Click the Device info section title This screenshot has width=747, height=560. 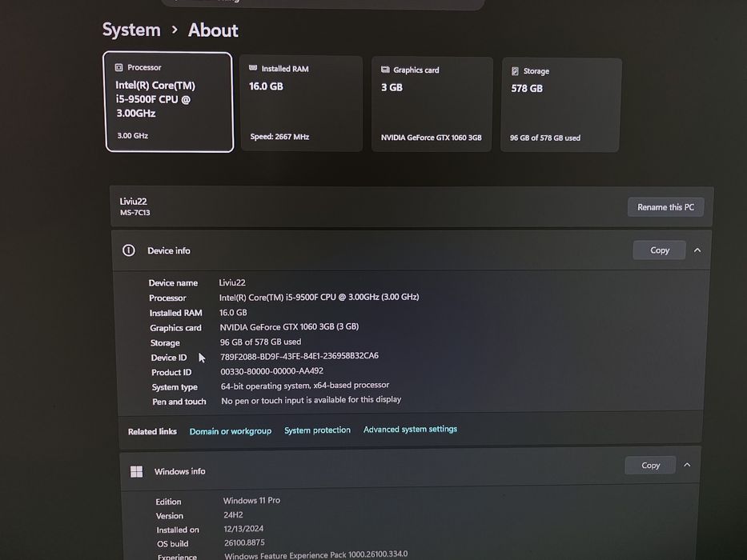[169, 251]
